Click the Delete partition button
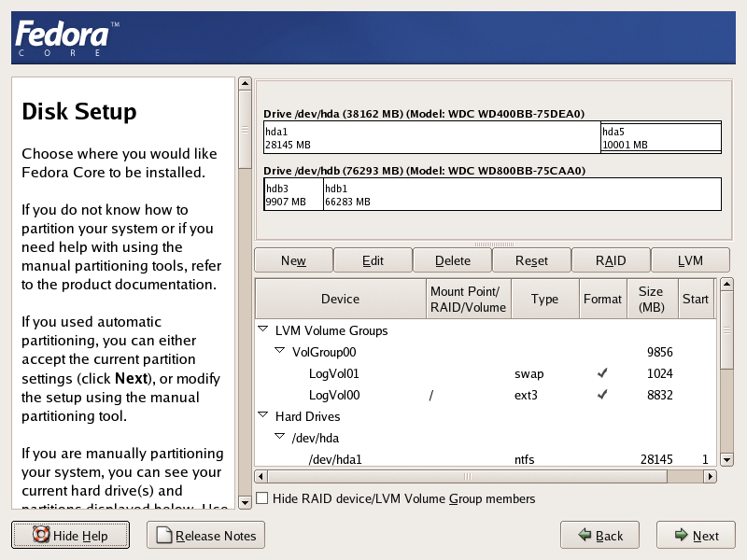 point(452,260)
